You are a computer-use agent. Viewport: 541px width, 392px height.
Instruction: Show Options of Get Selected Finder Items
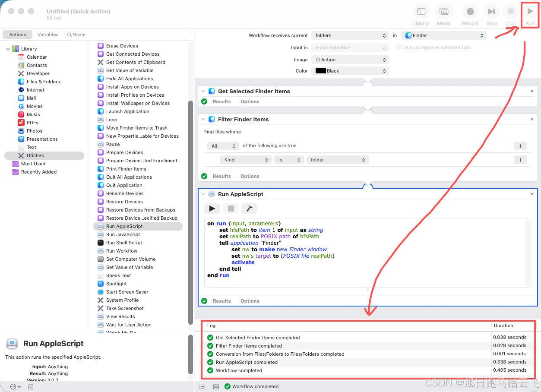[250, 101]
